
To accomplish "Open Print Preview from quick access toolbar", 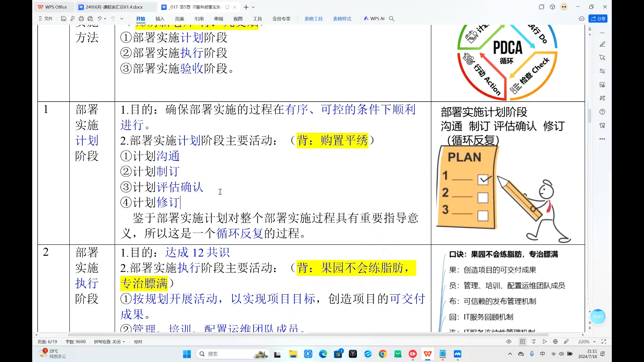I will pos(91,19).
